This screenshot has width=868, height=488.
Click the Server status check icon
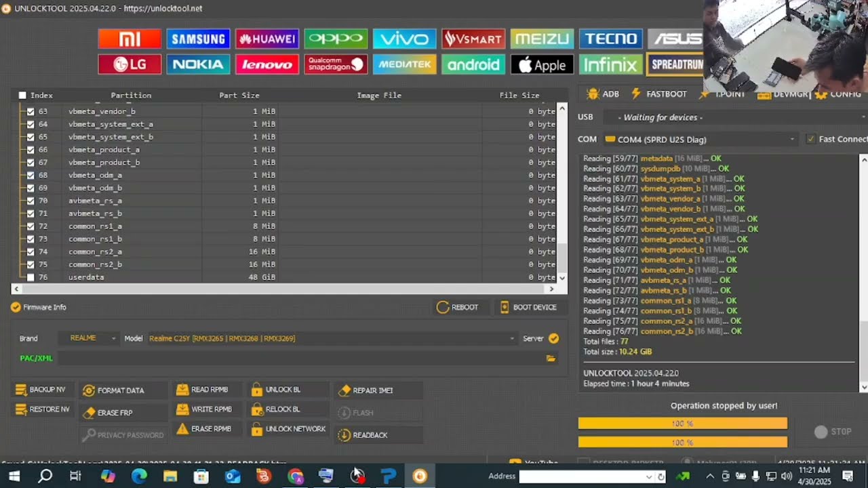[x=553, y=338]
